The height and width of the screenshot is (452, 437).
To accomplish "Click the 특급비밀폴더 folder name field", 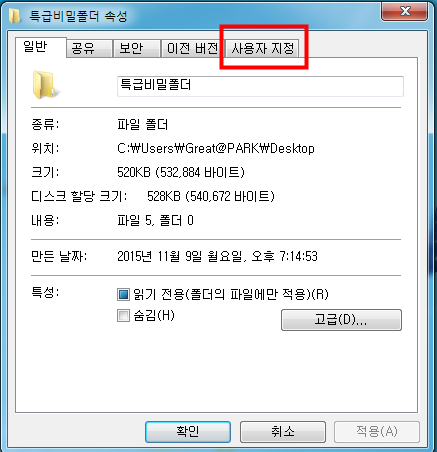I will point(260,86).
